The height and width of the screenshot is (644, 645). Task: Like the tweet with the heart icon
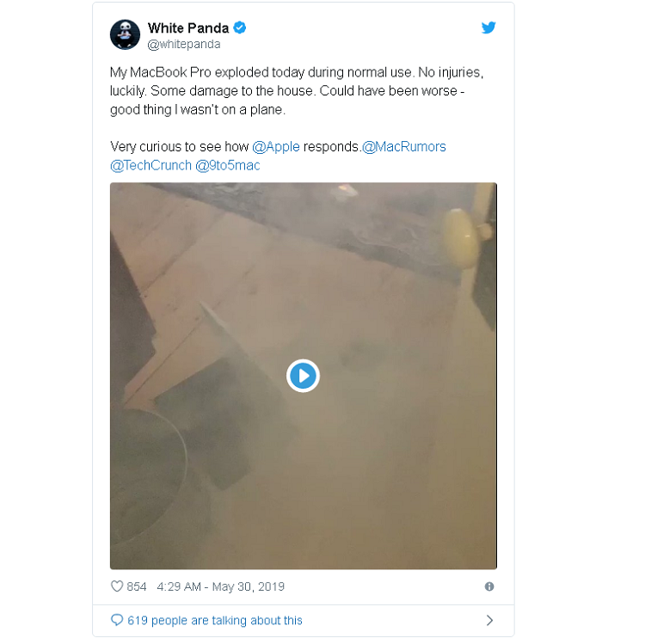117,586
